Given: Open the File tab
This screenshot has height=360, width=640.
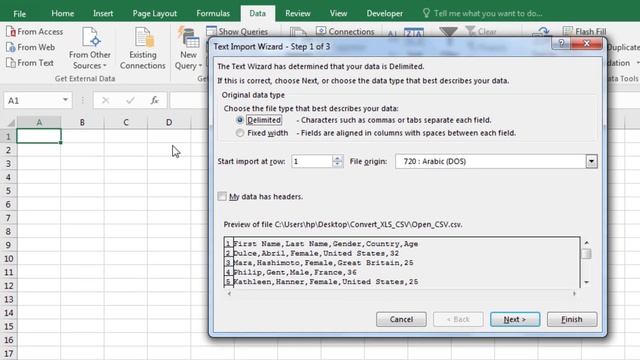Looking at the screenshot, I should pos(20,13).
